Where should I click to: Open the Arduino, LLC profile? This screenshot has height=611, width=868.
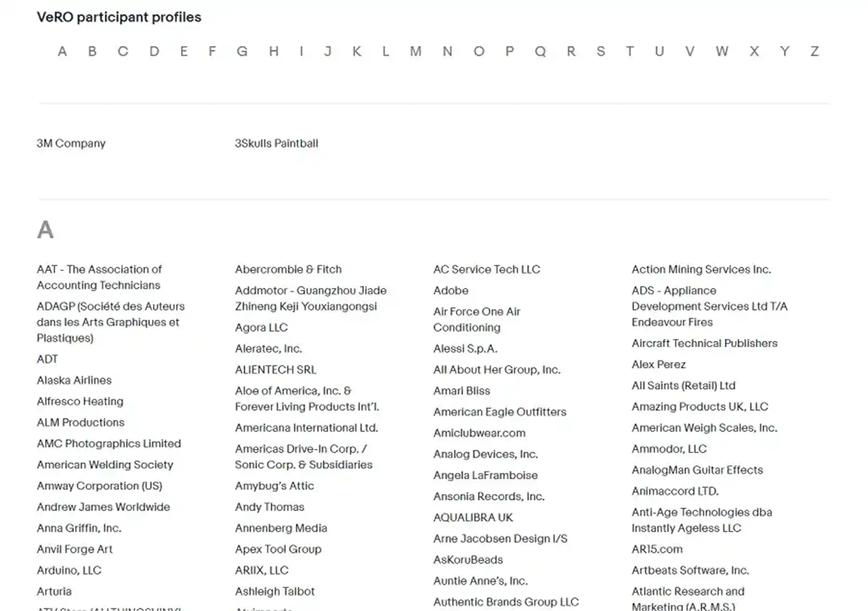pyautogui.click(x=68, y=570)
